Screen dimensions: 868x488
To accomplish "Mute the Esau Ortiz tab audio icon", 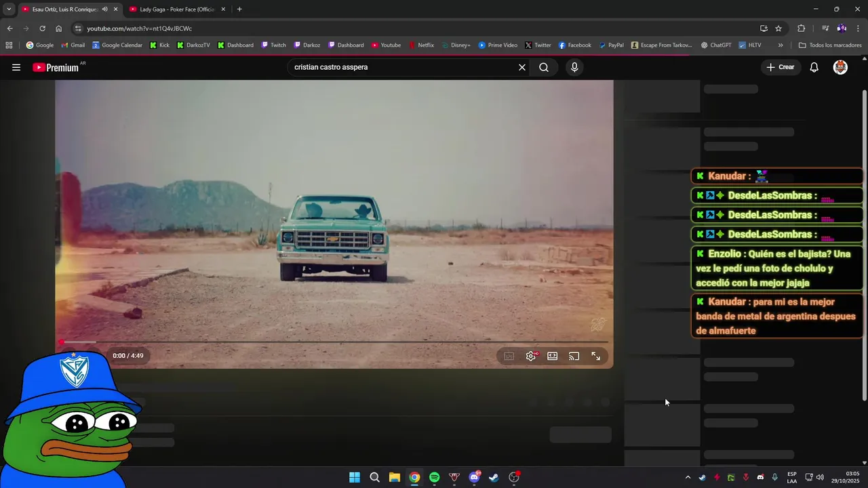I will (104, 9).
